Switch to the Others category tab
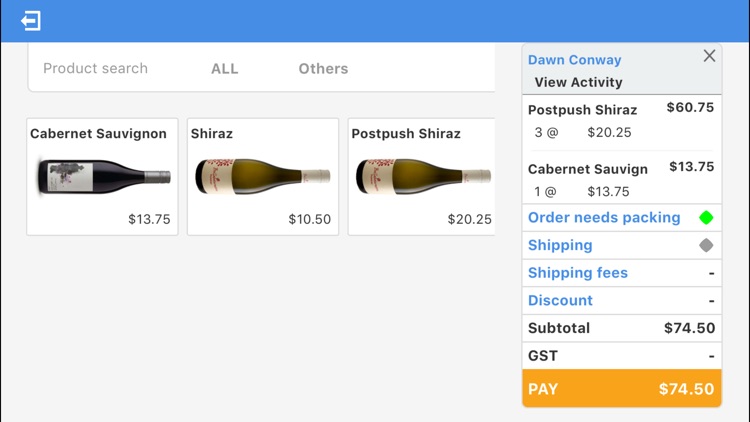Image resolution: width=750 pixels, height=422 pixels. pyautogui.click(x=323, y=69)
